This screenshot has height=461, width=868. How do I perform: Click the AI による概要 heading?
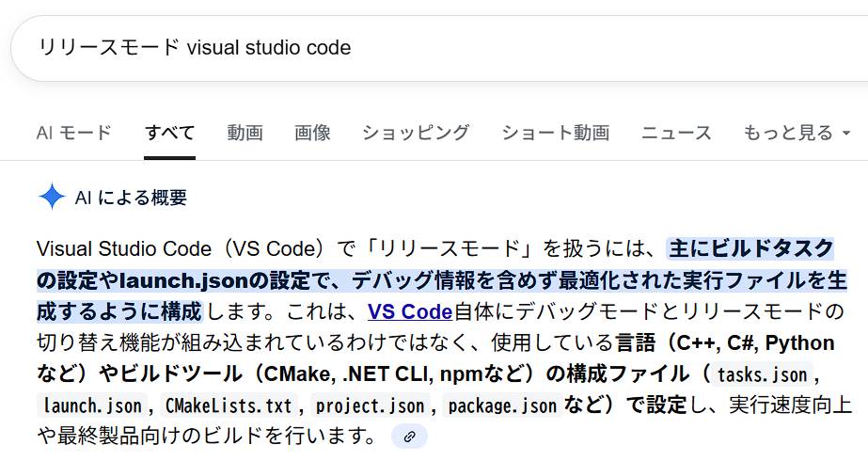click(x=131, y=198)
